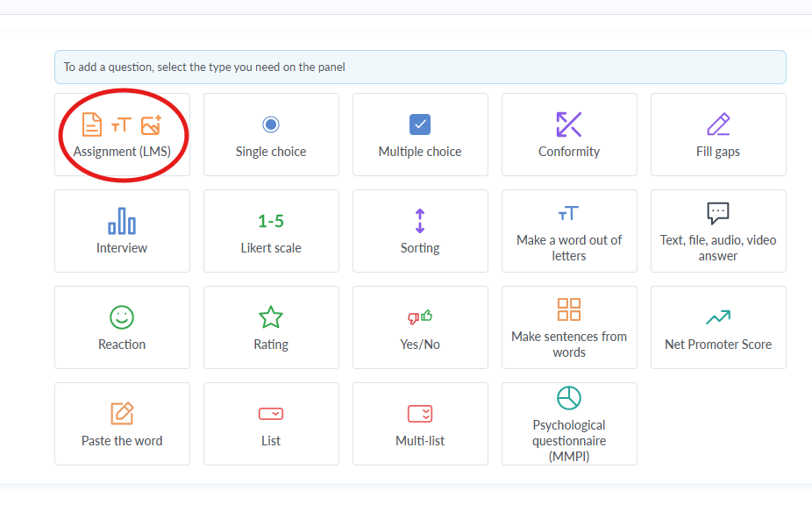812x519 pixels.
Task: Select the Sorting arrows icon
Action: tap(420, 221)
